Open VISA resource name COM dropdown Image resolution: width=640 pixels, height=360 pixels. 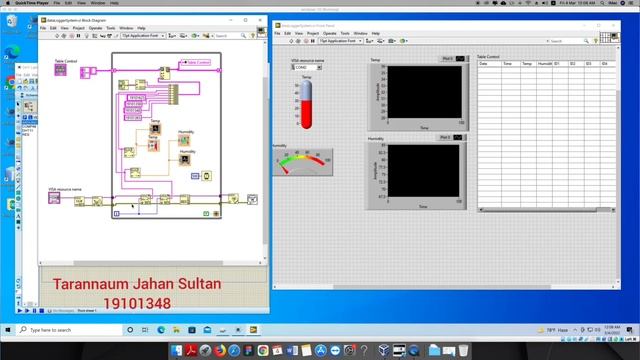pyautogui.click(x=319, y=67)
